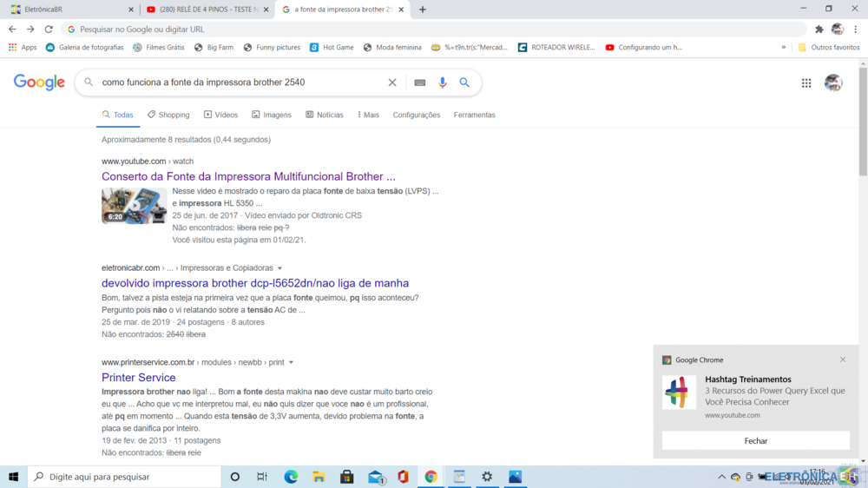
Task: Open the Printer Service result link
Action: point(138,378)
